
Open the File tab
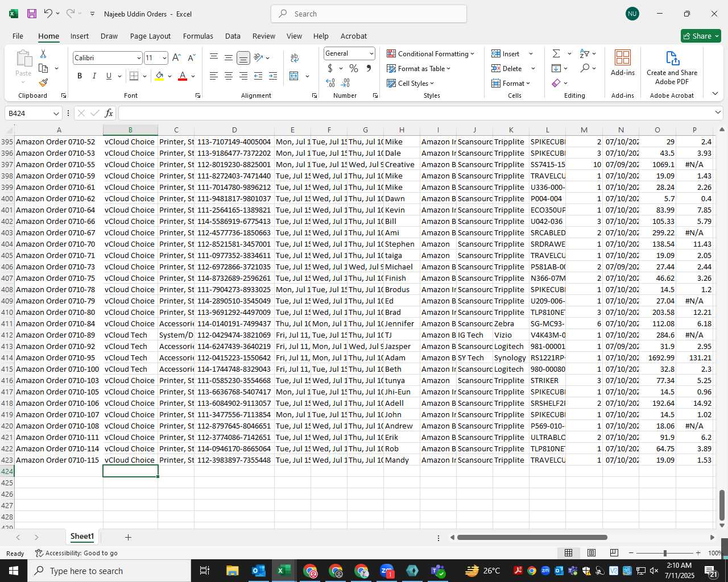(18, 36)
